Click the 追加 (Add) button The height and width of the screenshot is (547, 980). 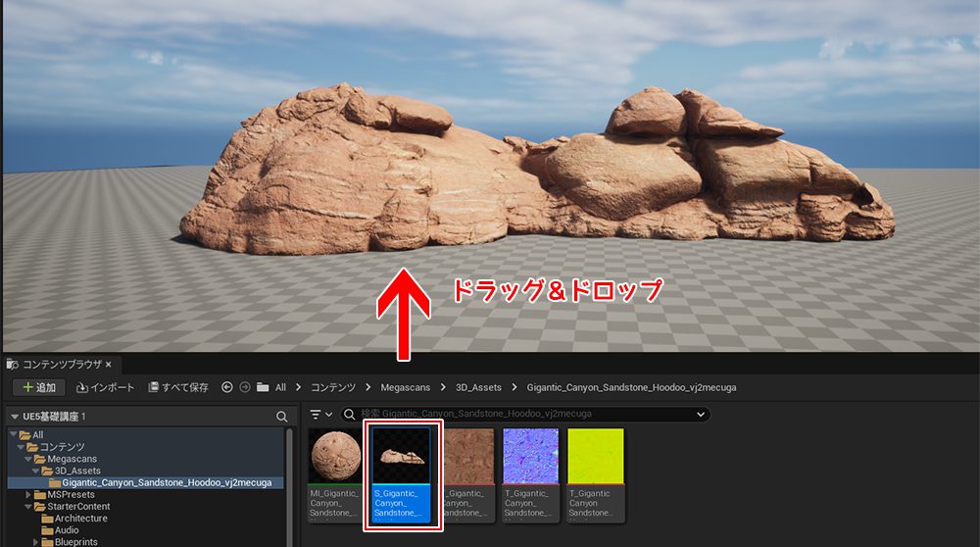(37, 387)
